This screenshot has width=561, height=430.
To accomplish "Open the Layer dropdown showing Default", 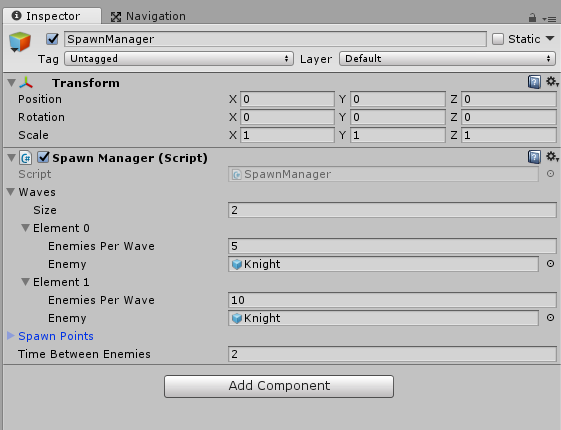I will (447, 59).
